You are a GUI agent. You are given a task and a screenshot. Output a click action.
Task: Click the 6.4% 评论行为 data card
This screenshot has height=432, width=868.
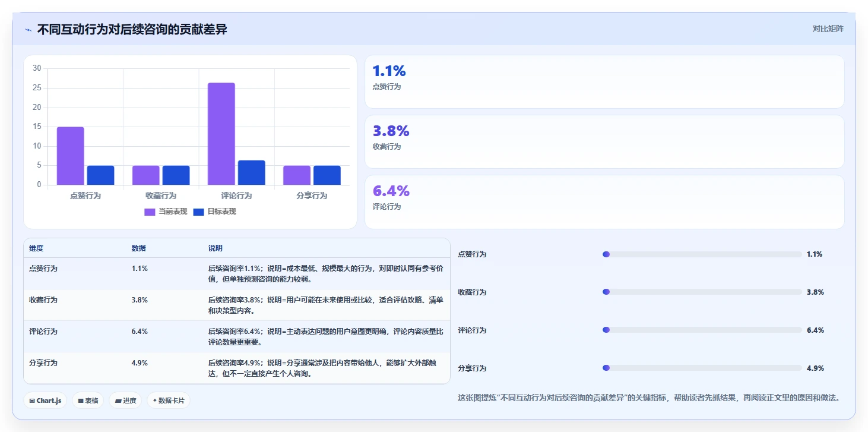click(604, 202)
